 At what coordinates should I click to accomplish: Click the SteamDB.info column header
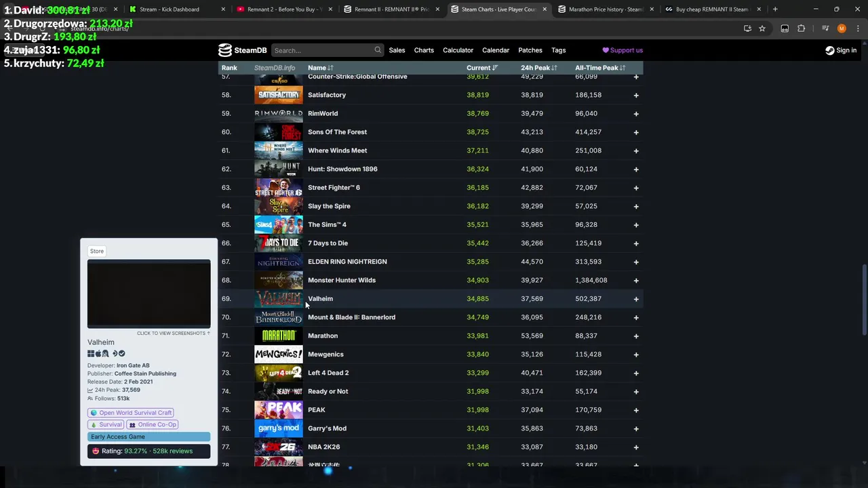point(275,68)
